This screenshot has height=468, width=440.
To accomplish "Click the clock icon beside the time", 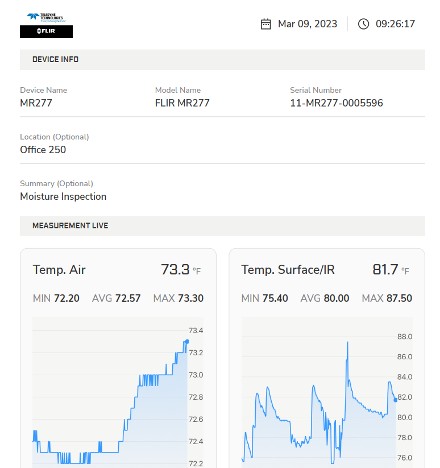I will tap(363, 24).
